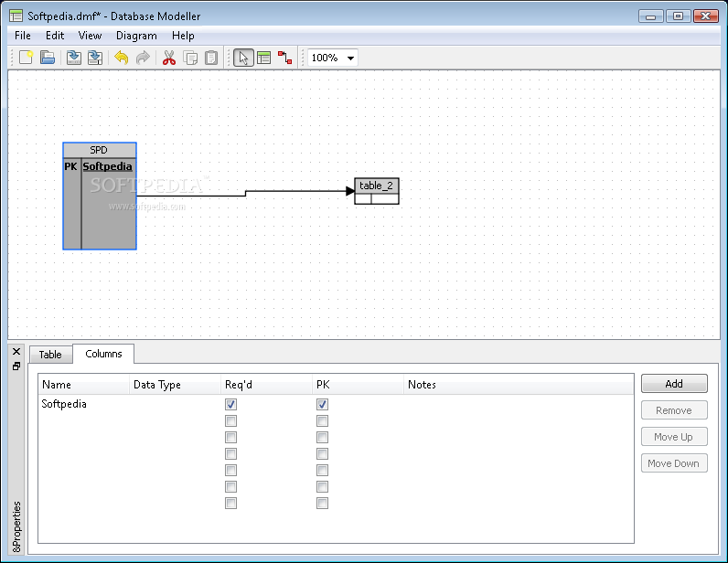Viewport: 728px width, 563px height.
Task: Select the Columns tab
Action: (x=103, y=354)
